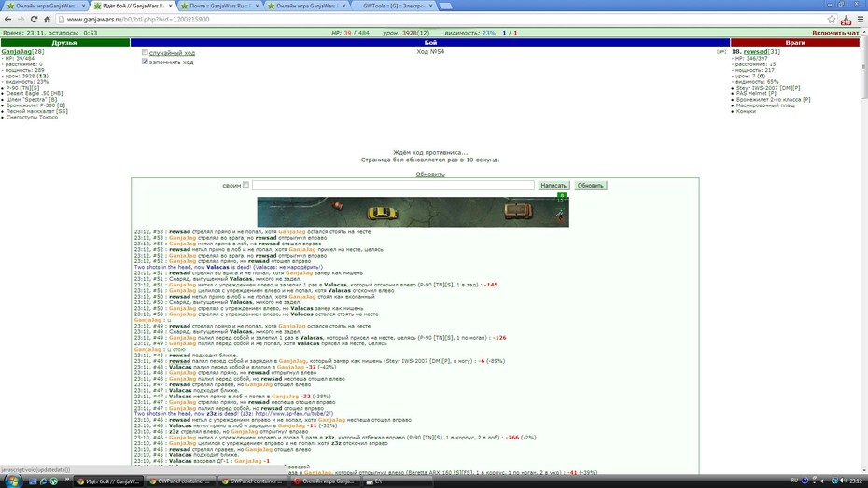Switch to first 'Онлайн игра GanjaWars' tab
The height and width of the screenshot is (488, 868).
coord(46,6)
